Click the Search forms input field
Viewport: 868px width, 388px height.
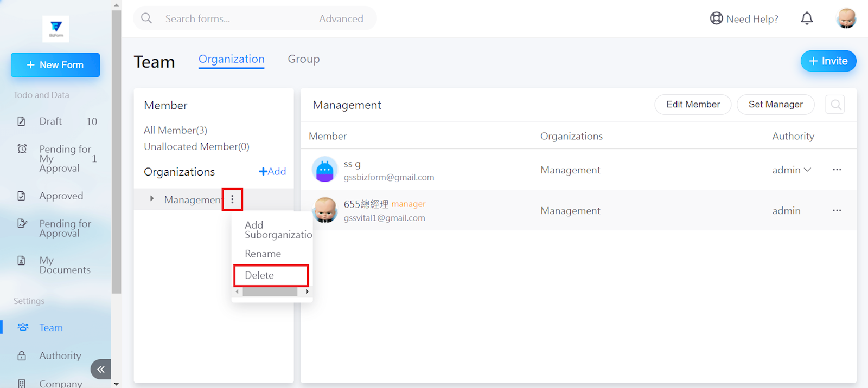tap(233, 18)
